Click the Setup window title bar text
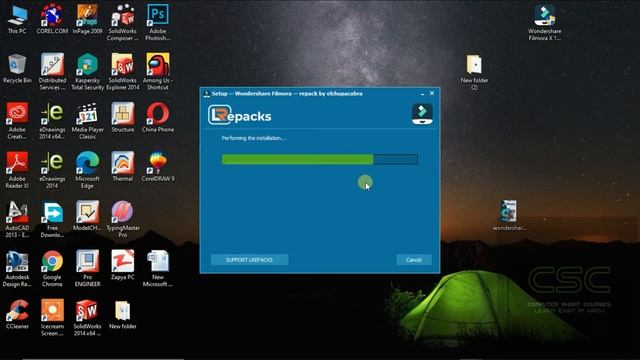640x360 pixels. click(287, 93)
